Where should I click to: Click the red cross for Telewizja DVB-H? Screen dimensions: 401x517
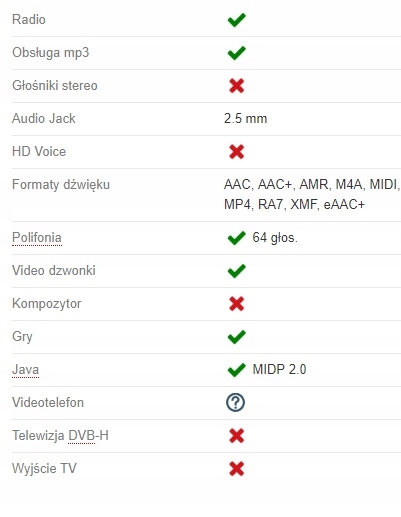click(x=236, y=436)
